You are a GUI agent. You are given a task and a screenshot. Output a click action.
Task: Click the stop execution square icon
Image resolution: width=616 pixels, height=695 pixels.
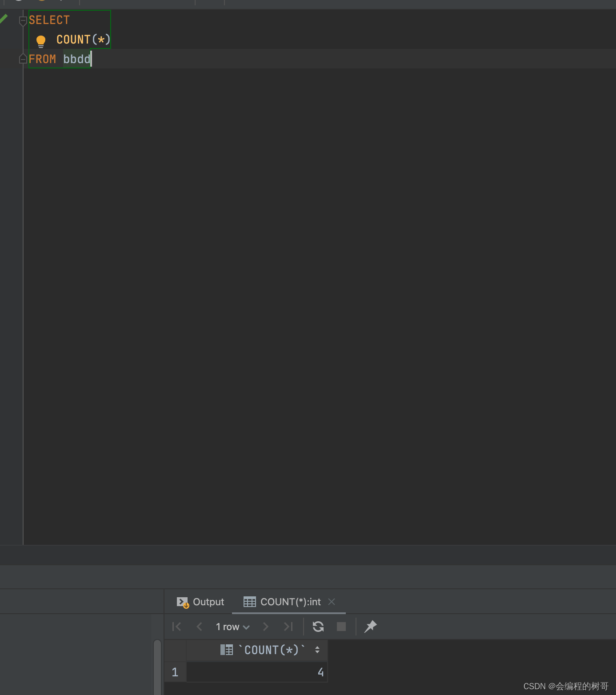tap(341, 627)
